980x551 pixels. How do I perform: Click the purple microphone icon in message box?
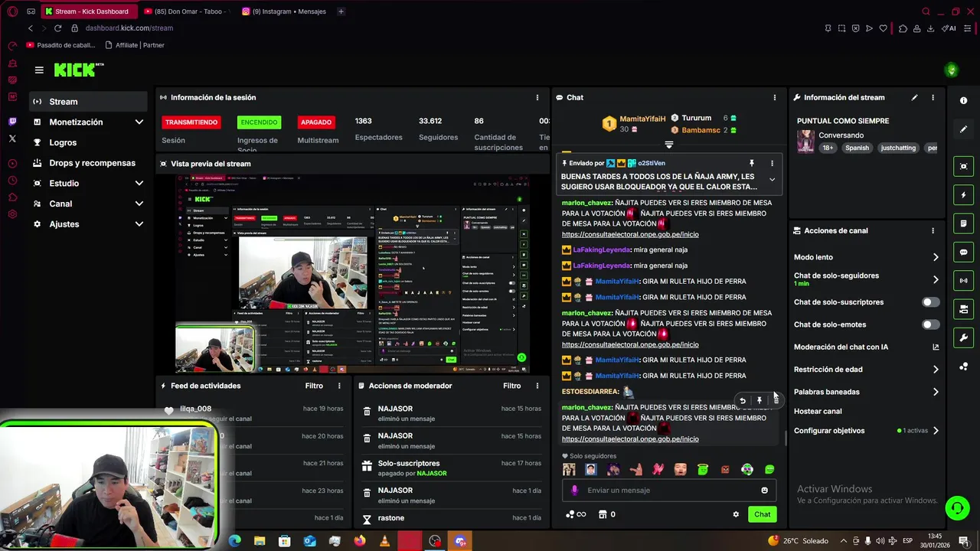pos(575,491)
